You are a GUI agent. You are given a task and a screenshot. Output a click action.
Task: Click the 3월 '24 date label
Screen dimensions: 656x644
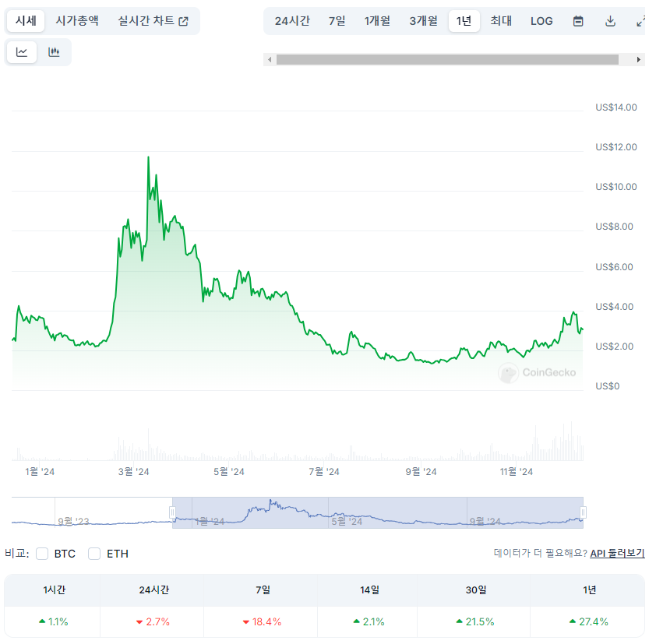(x=133, y=472)
